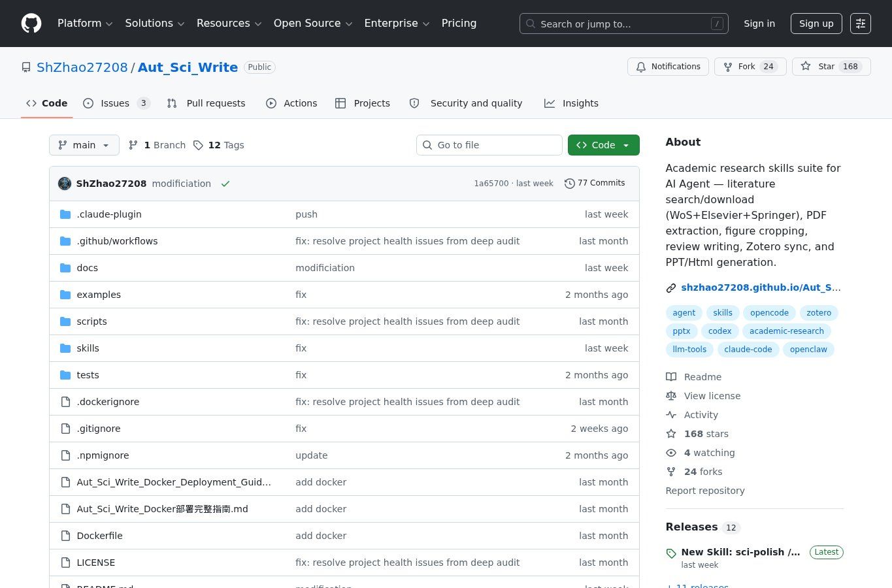Open the Aut_Sci_Write repository name link
This screenshot has width=892, height=588.
click(x=188, y=67)
